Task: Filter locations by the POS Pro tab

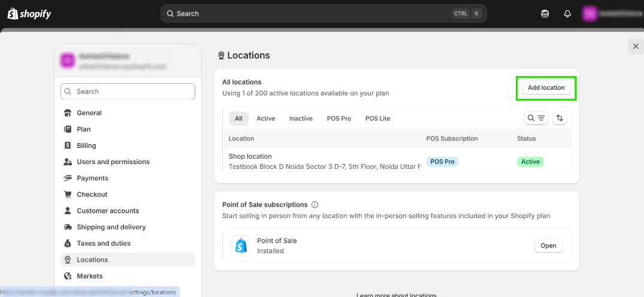Action: tap(339, 119)
